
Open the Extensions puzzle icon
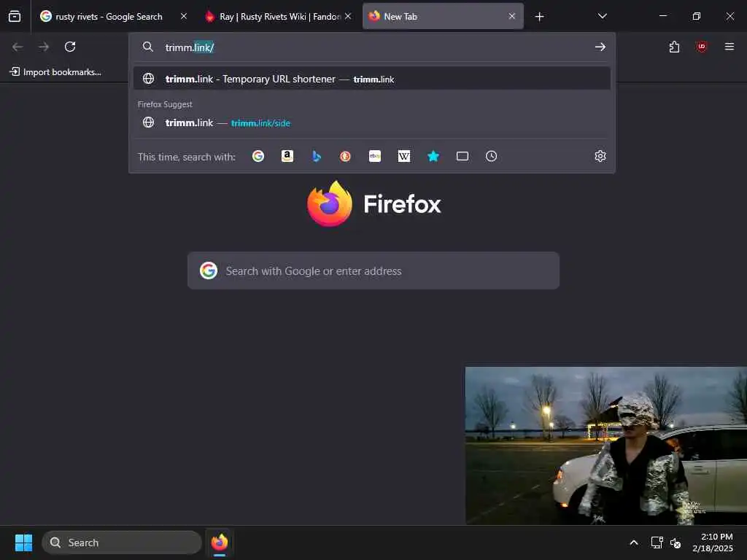coord(674,47)
